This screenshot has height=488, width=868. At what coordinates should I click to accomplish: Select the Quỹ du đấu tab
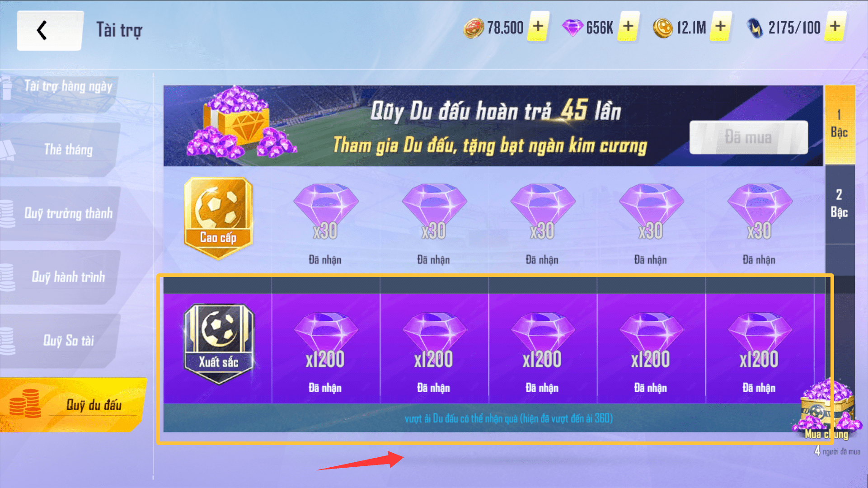click(x=73, y=405)
